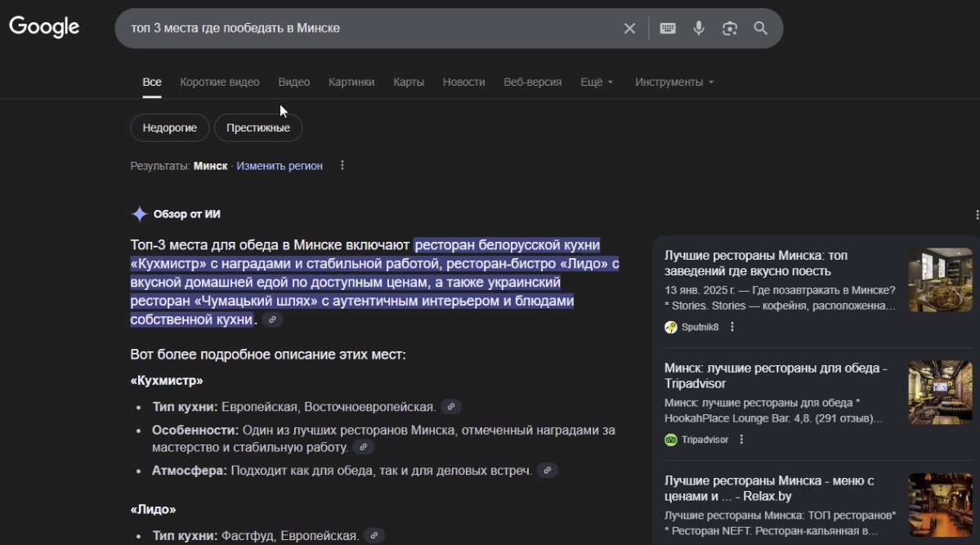Open three-dot menu beside Sputnik8 source
The height and width of the screenshot is (545, 980).
coord(732,327)
